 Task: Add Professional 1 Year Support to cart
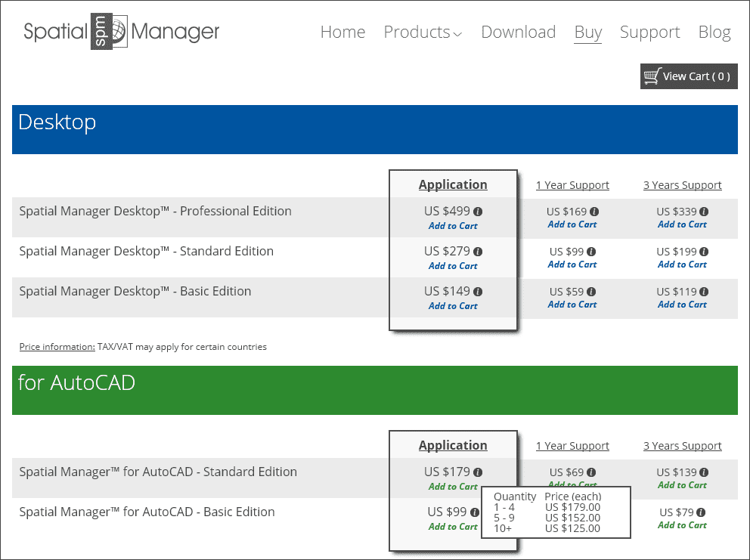572,224
